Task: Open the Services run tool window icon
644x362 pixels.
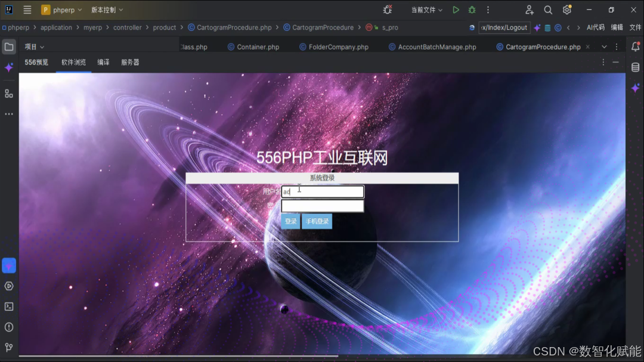Action: click(x=8, y=286)
